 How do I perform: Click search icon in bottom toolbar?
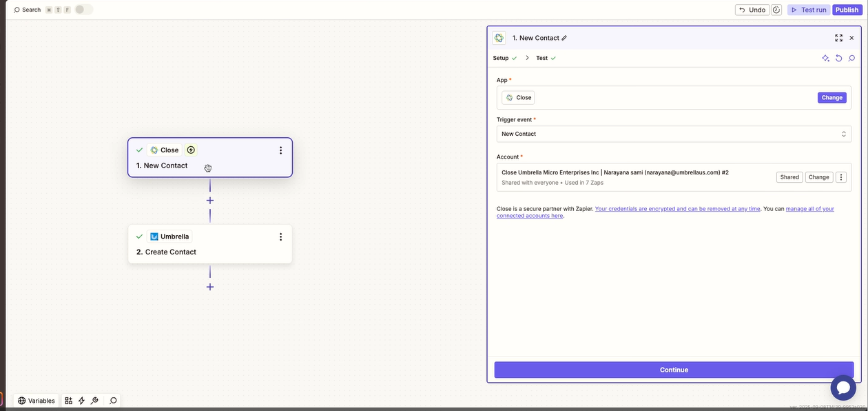click(113, 401)
